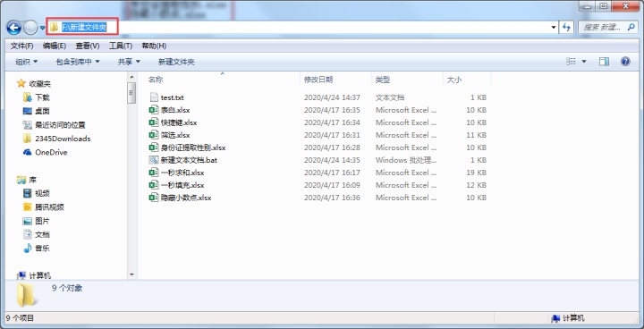Select the test.txt file icon

point(154,97)
